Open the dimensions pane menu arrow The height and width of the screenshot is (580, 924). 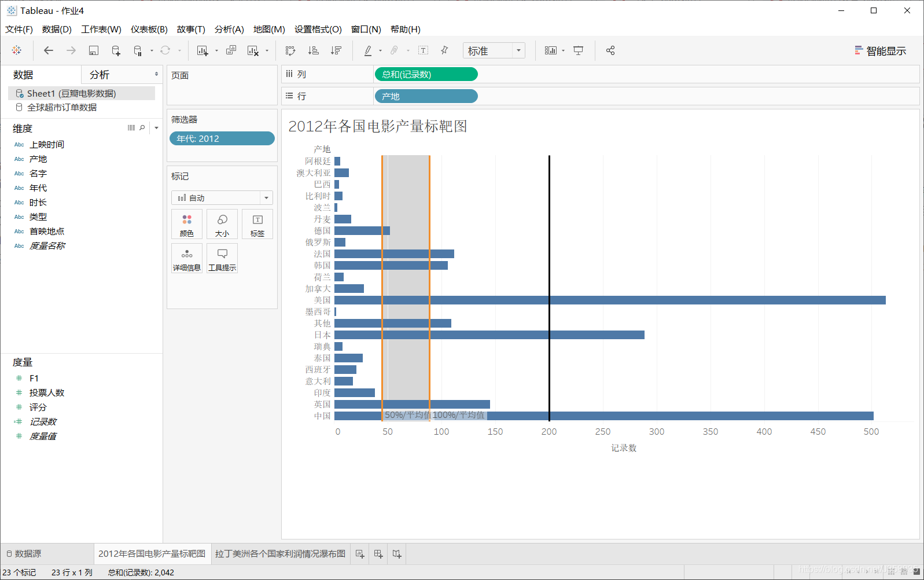coord(156,128)
